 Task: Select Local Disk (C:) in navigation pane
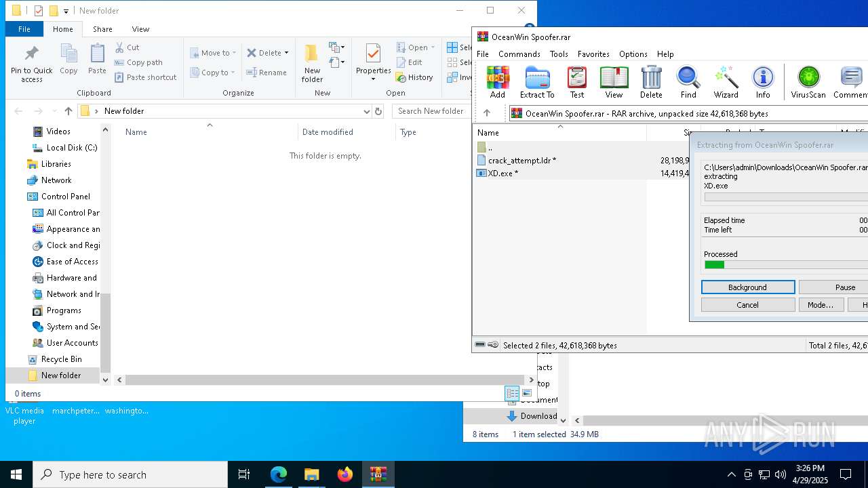72,148
